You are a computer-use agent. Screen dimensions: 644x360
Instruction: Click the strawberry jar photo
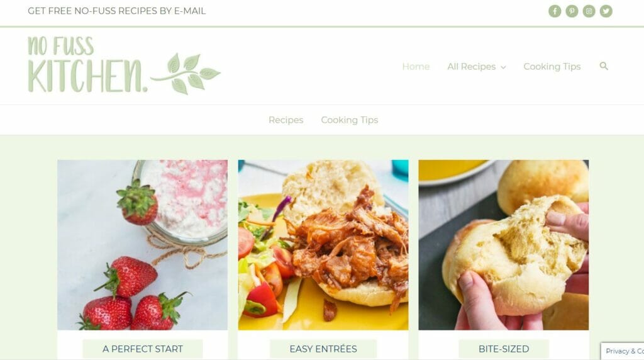pyautogui.click(x=143, y=245)
